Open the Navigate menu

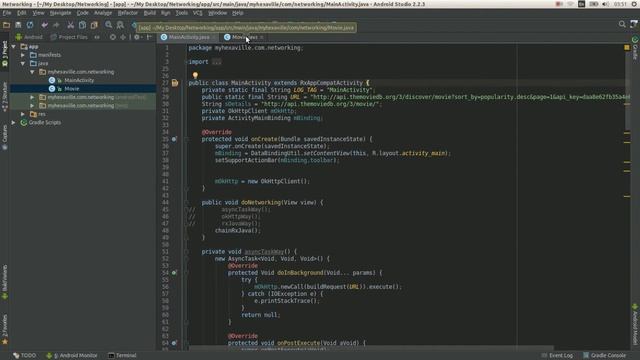coord(60,13)
